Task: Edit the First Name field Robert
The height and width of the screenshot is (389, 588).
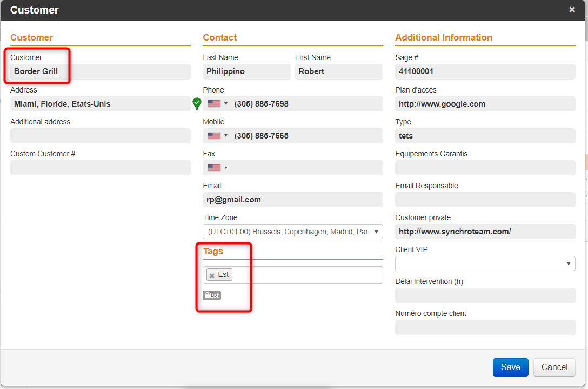Action: [x=339, y=71]
